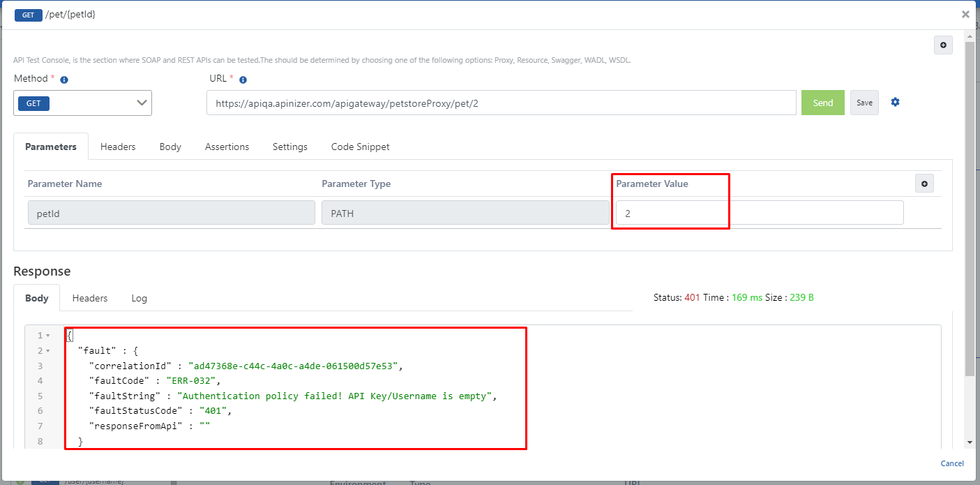
Task: Switch to the Parameters tab
Action: [51, 147]
